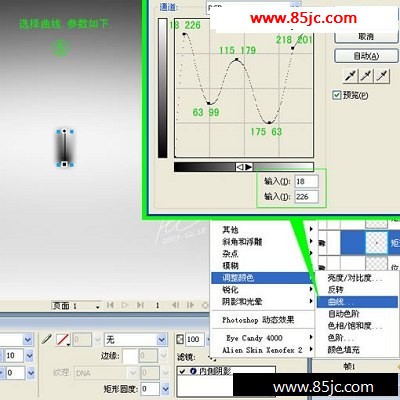This screenshot has height=400, width=400.
Task: Pick the black point eyedropper in Curves
Action: tap(350, 76)
